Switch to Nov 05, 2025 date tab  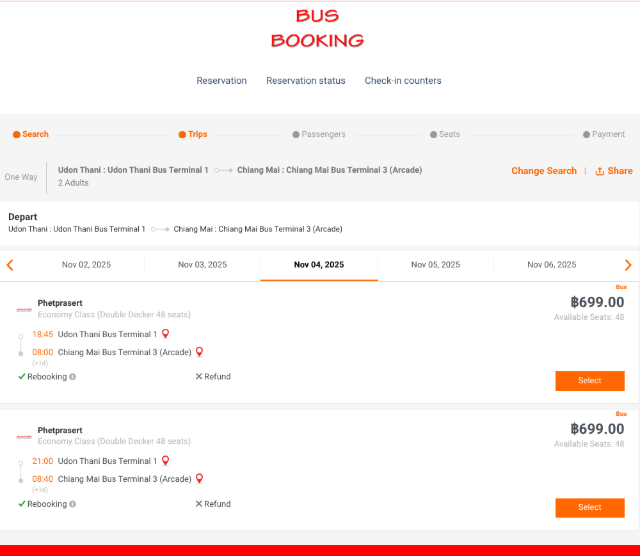[x=435, y=265]
